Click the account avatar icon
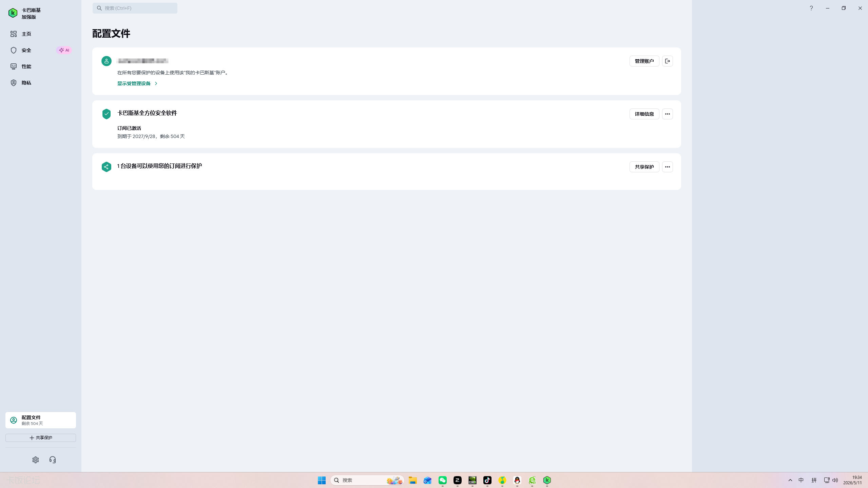The image size is (868, 488). point(107,61)
